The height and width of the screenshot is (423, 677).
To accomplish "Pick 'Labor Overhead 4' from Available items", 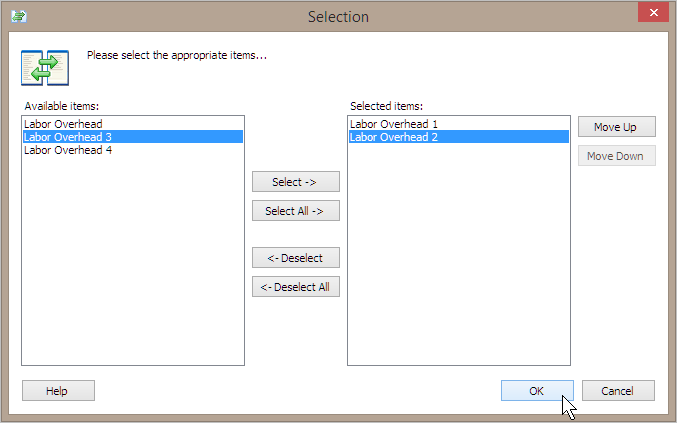I will point(68,150).
